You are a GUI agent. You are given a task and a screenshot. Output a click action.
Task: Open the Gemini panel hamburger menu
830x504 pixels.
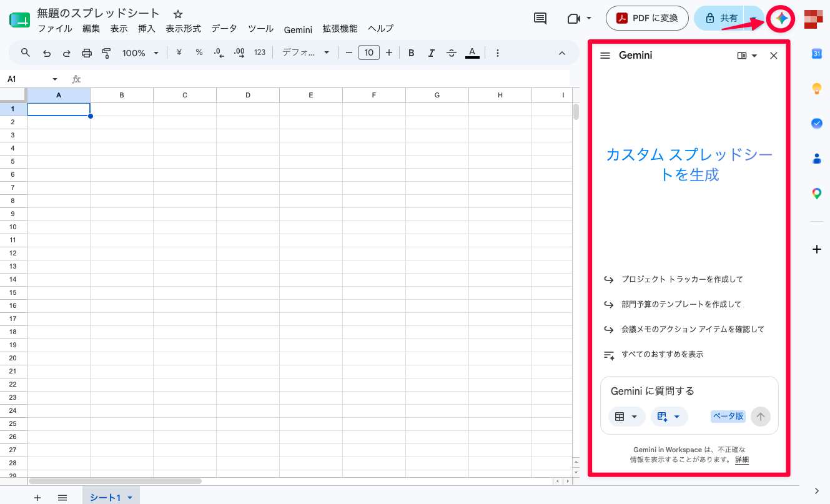coord(605,56)
